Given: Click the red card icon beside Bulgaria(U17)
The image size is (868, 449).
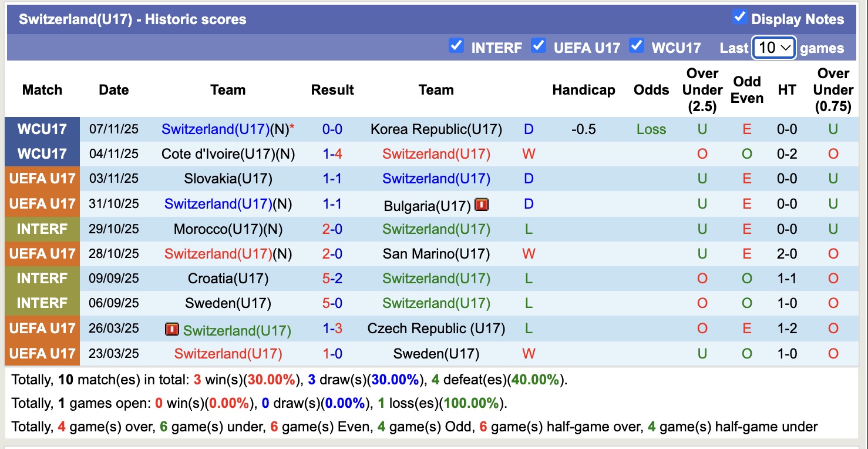Looking at the screenshot, I should coord(482,205).
